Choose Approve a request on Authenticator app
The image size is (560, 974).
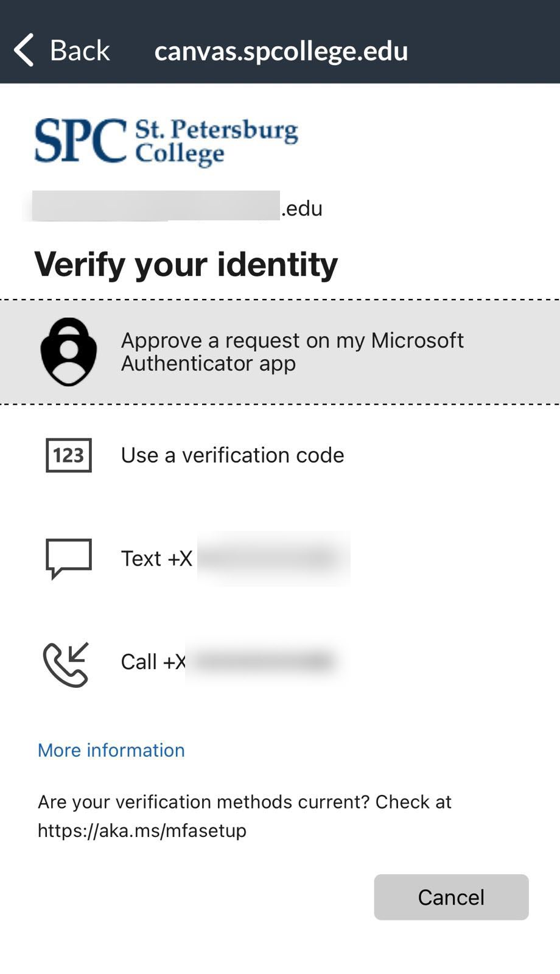tap(292, 351)
